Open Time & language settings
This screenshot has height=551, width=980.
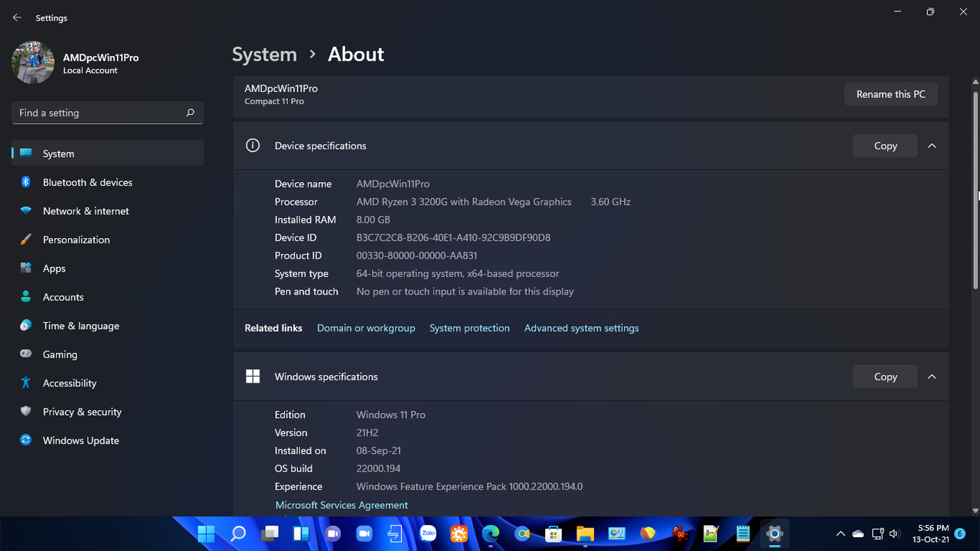(x=107, y=325)
